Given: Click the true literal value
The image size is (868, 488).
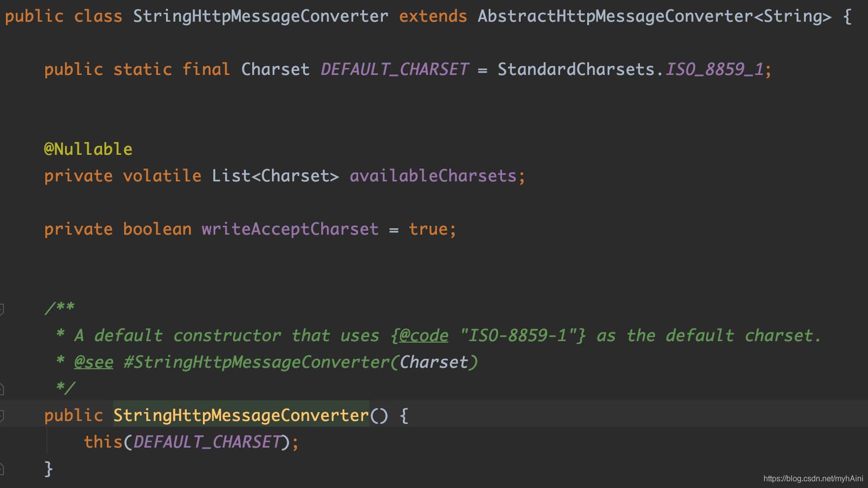Looking at the screenshot, I should click(x=428, y=229).
